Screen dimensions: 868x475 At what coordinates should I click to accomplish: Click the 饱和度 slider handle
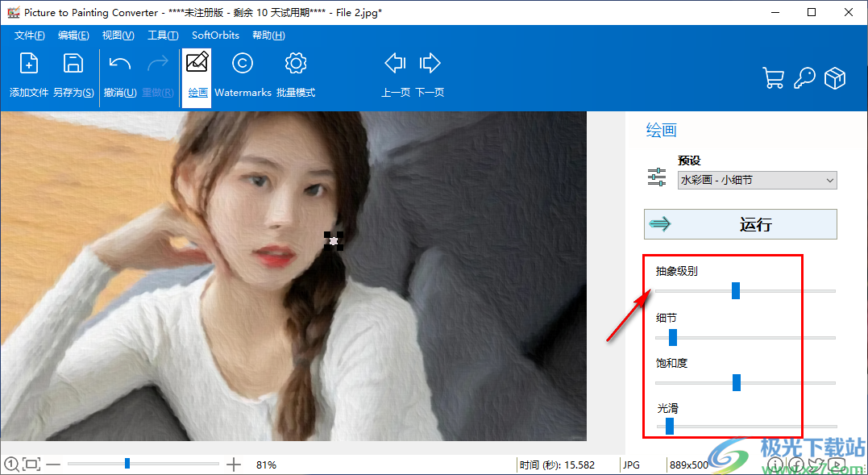(737, 382)
